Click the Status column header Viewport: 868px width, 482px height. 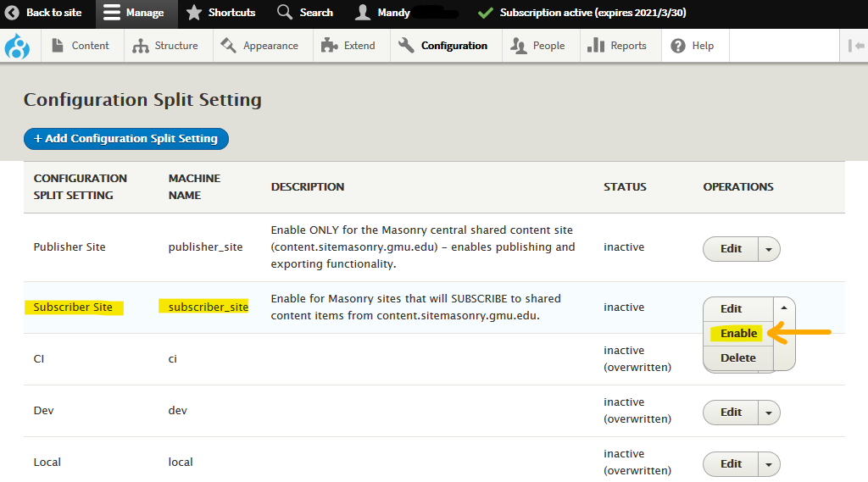click(625, 187)
